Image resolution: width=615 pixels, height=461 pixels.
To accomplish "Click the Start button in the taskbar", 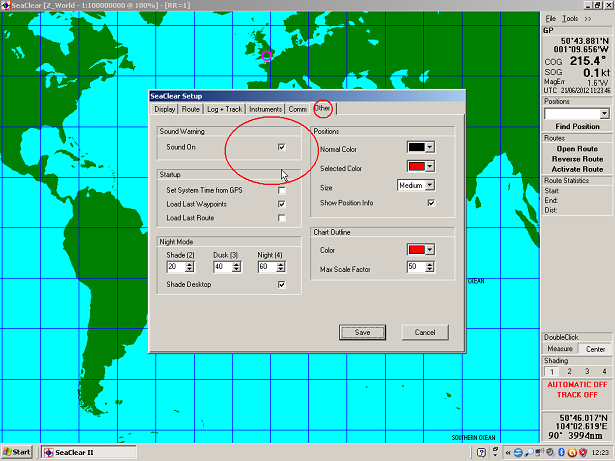I will point(17,452).
